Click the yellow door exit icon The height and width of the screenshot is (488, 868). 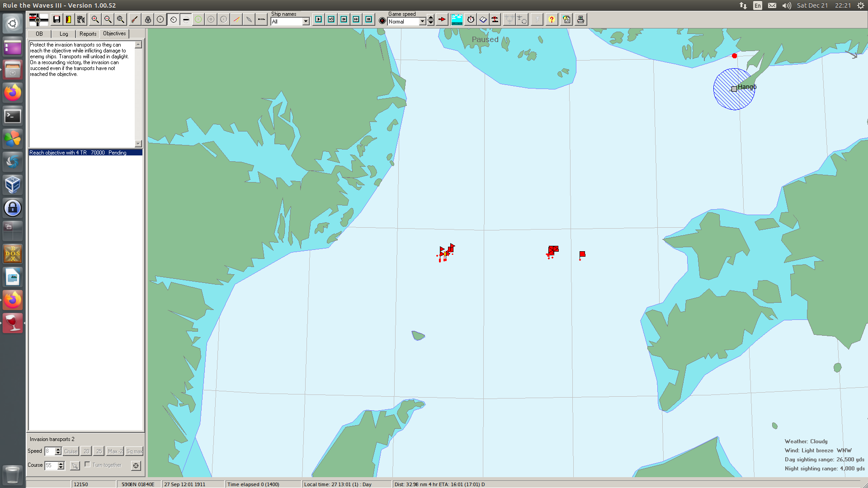[x=69, y=19]
